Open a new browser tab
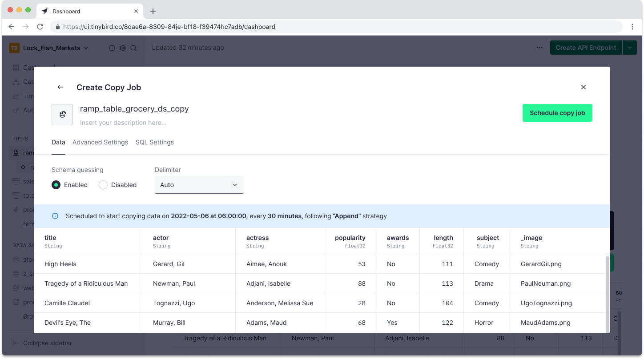 pyautogui.click(x=153, y=11)
